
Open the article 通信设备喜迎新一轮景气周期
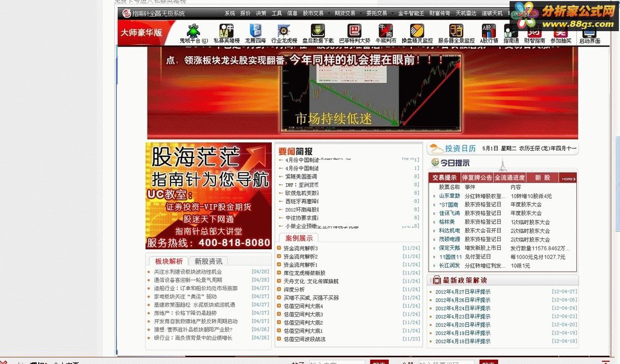point(188,280)
